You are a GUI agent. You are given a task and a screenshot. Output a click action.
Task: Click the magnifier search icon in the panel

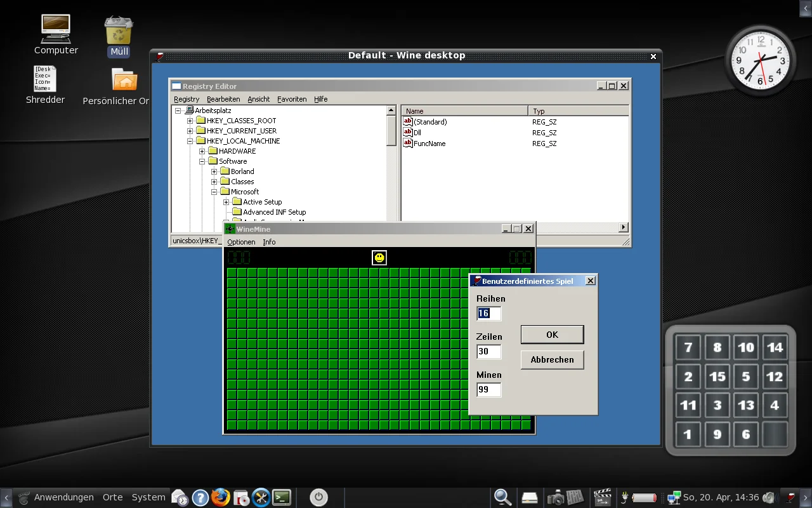502,497
